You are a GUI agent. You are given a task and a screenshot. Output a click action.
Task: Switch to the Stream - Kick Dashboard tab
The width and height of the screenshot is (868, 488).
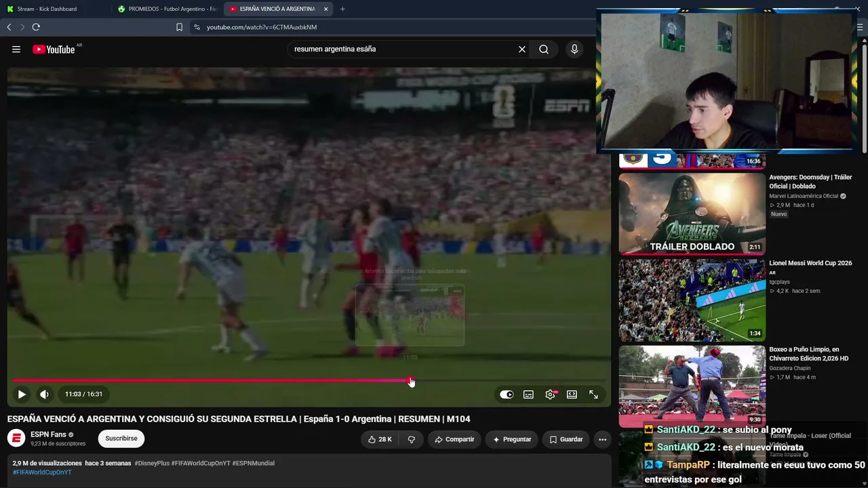click(x=47, y=9)
